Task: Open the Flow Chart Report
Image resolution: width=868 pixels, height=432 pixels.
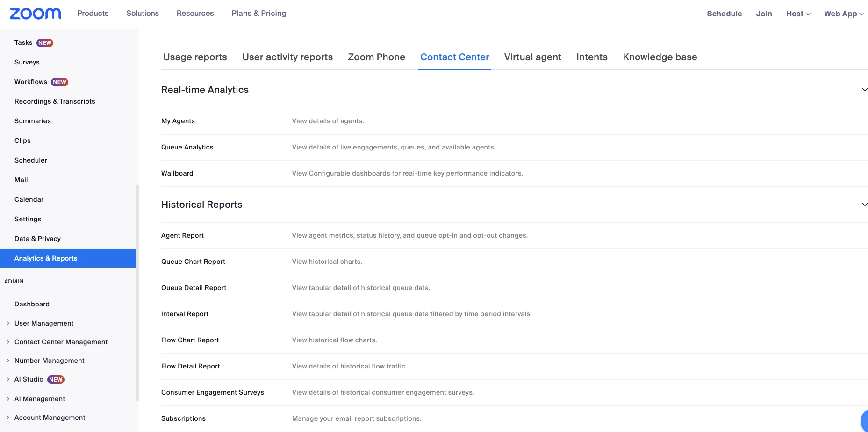Action: point(190,340)
